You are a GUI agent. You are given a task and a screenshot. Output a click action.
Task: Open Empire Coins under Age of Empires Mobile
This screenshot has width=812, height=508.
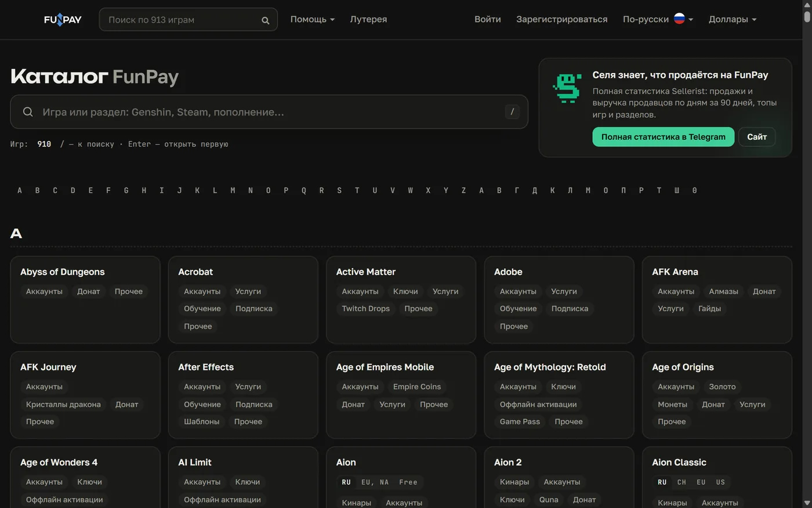click(x=417, y=387)
